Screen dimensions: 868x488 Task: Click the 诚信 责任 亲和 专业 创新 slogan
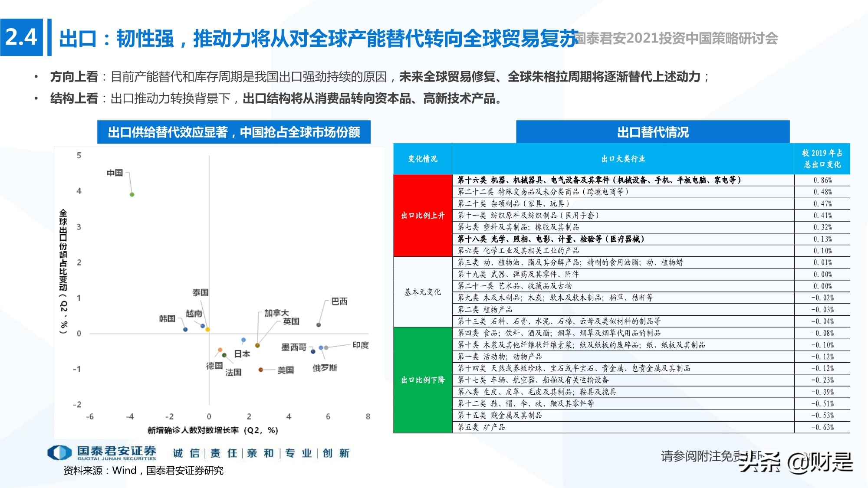tap(261, 453)
